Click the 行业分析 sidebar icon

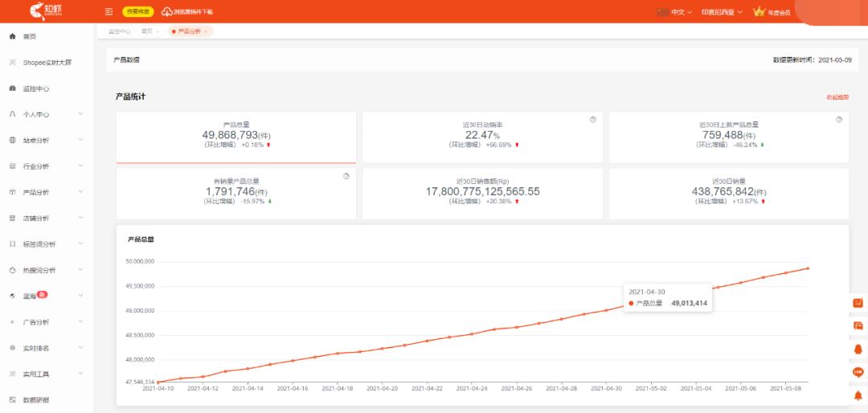pyautogui.click(x=12, y=166)
